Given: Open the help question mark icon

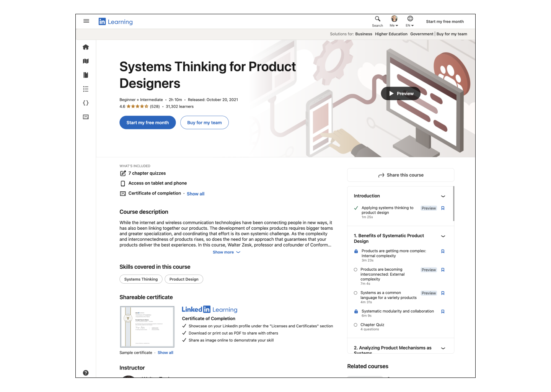Looking at the screenshot, I should pos(86,373).
